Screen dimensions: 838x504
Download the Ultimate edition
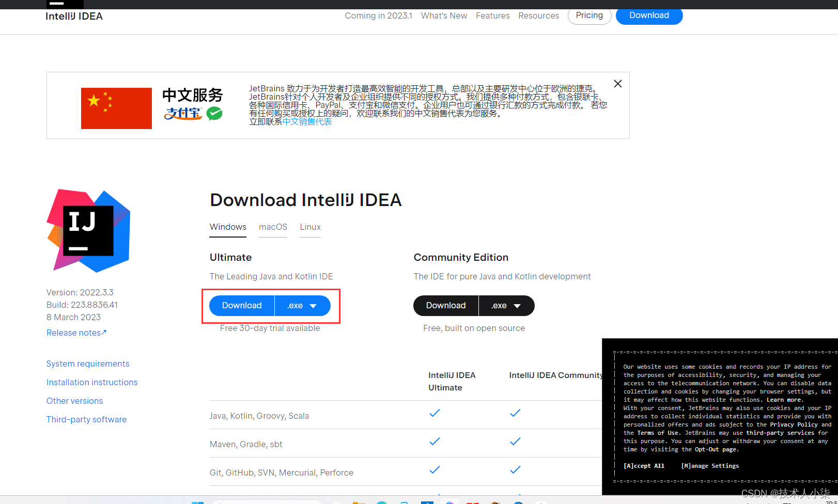241,305
